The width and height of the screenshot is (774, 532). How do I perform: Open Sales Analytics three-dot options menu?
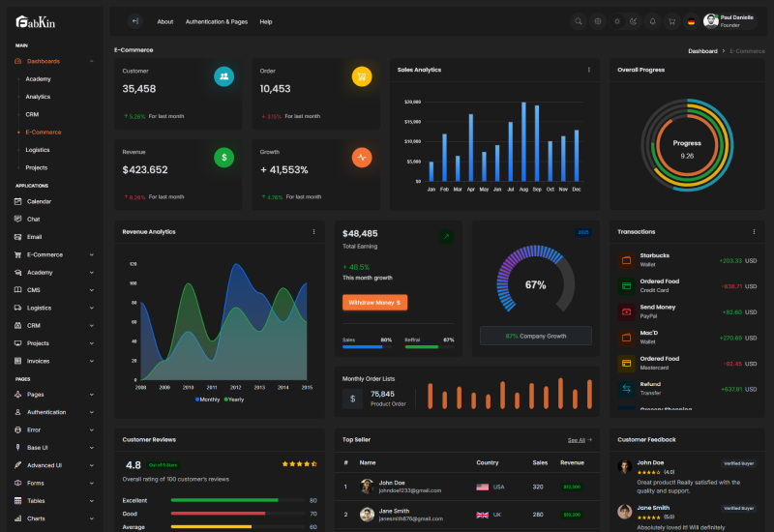588,70
